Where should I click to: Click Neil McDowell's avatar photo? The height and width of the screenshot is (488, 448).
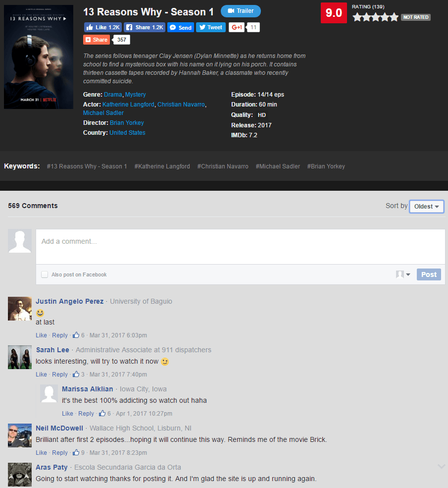(20, 435)
